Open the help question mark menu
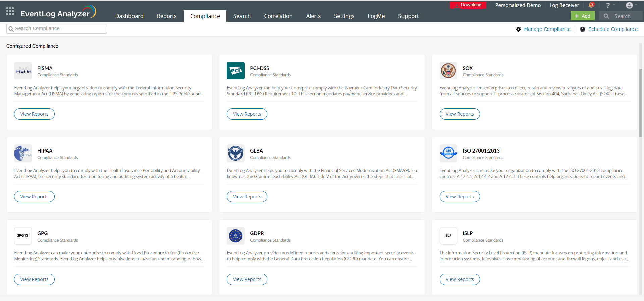 (x=608, y=5)
